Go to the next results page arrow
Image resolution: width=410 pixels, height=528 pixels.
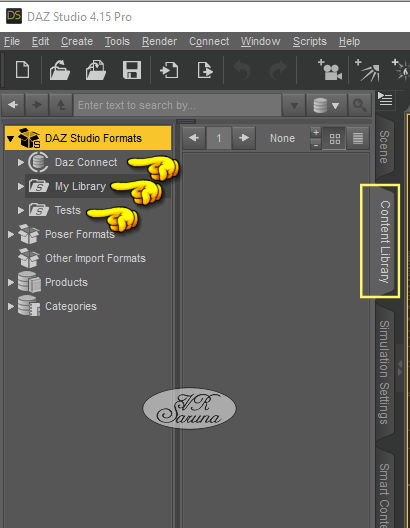click(244, 138)
